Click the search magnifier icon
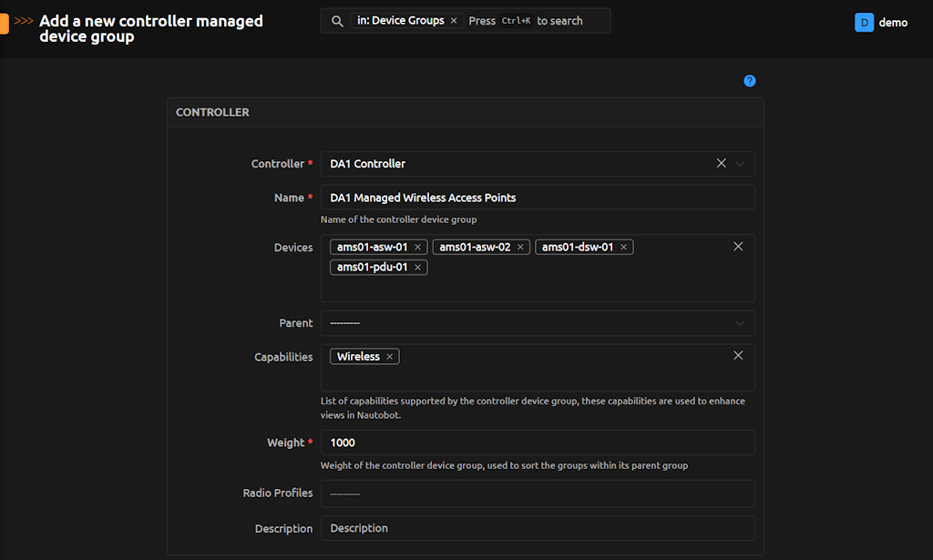 coord(337,21)
